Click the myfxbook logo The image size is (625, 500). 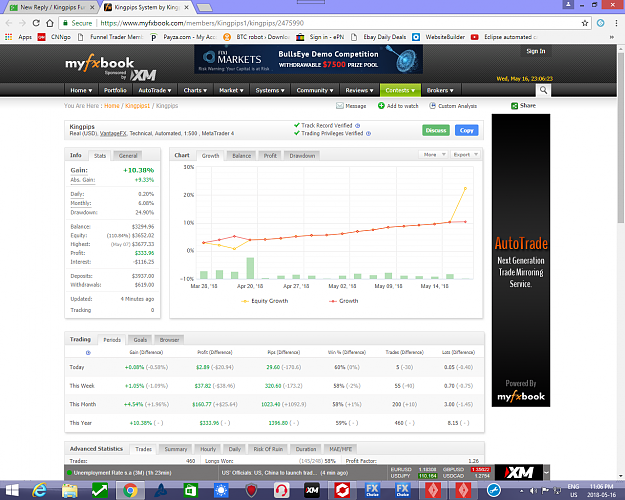[x=100, y=63]
